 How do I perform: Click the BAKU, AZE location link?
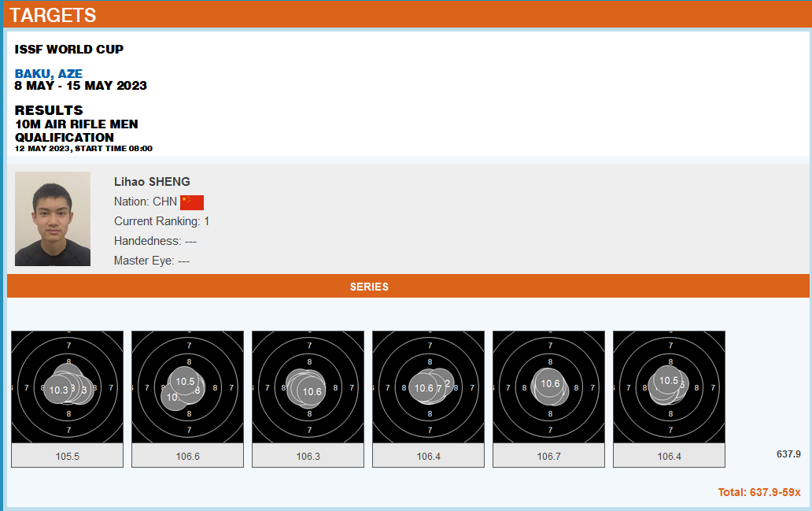48,74
